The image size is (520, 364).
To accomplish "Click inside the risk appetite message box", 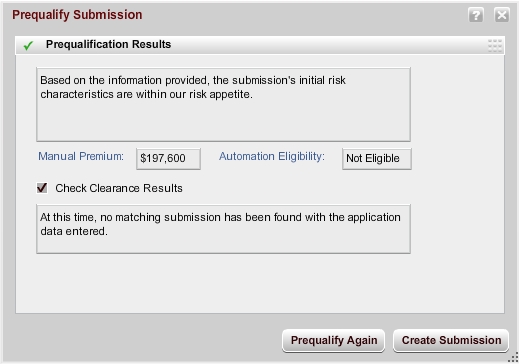I will [223, 104].
